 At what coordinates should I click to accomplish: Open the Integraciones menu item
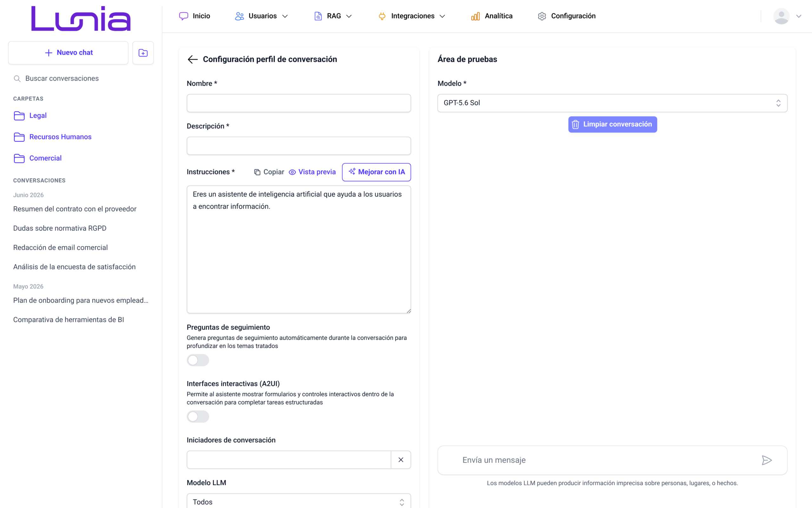412,16
